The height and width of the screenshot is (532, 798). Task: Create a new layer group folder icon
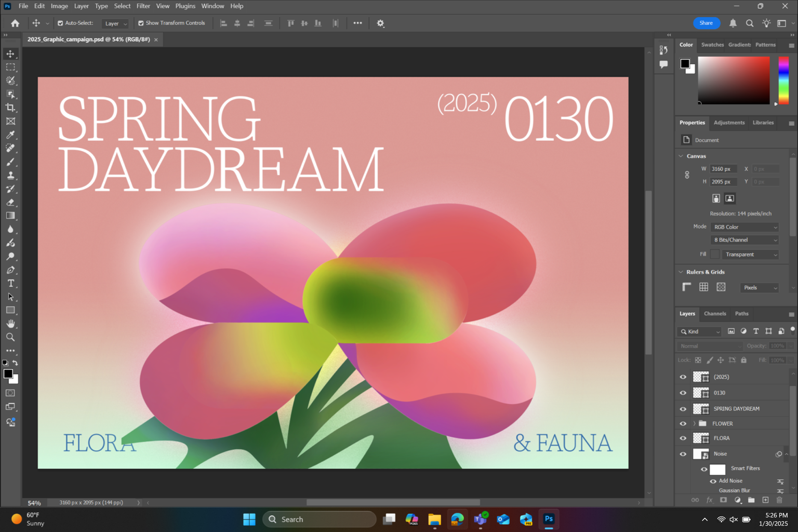point(751,500)
